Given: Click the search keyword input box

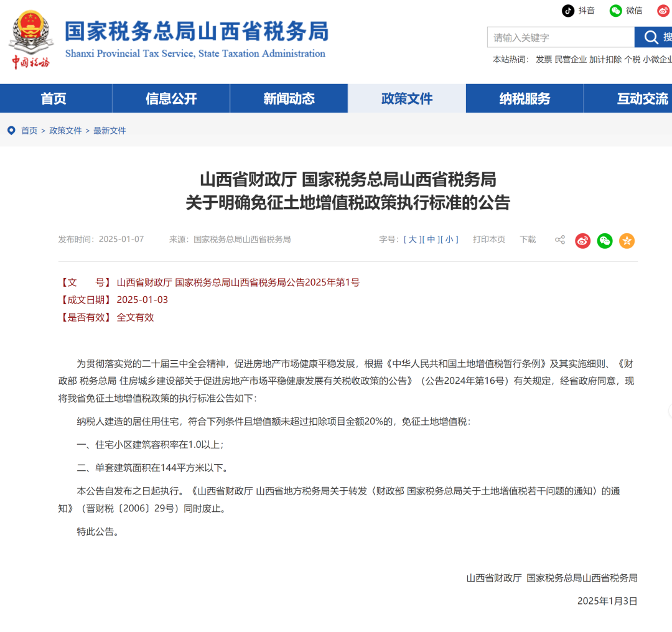Looking at the screenshot, I should click(560, 37).
